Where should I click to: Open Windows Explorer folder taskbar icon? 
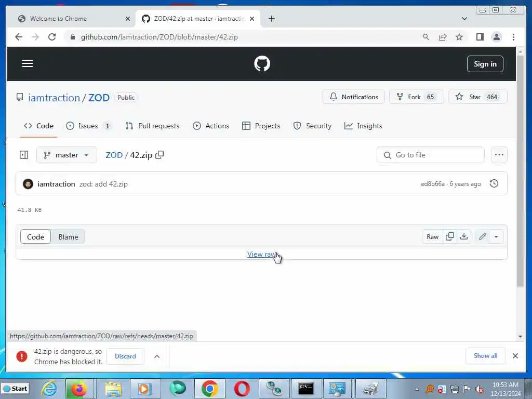click(x=113, y=389)
